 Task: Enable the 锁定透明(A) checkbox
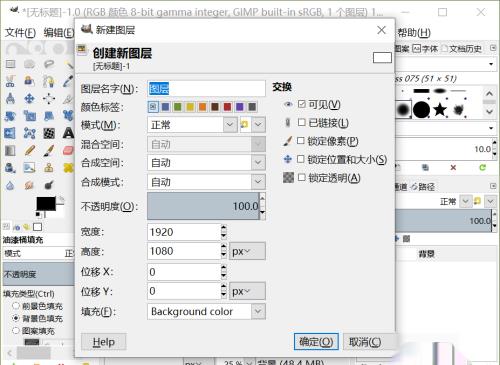click(302, 178)
